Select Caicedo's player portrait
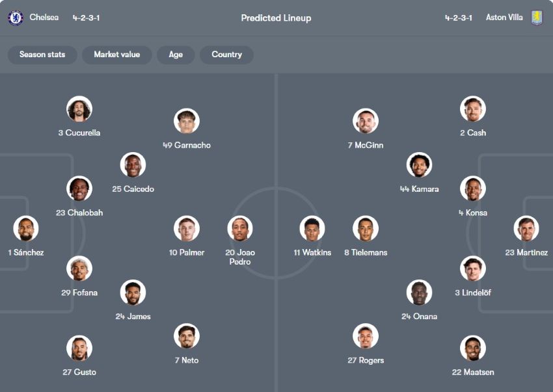Image resolution: width=553 pixels, height=392 pixels. (x=133, y=165)
